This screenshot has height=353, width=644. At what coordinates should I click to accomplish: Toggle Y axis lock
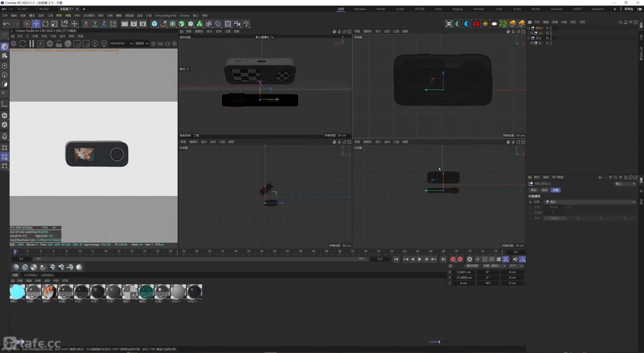[x=95, y=24]
